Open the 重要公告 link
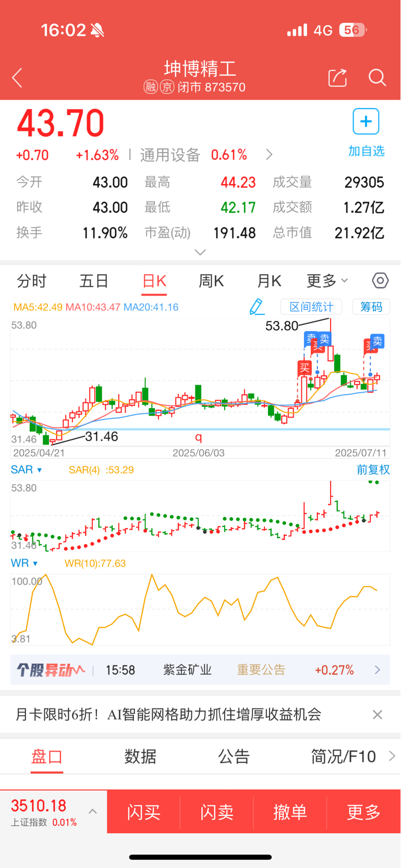This screenshot has width=401, height=868. 261,670
